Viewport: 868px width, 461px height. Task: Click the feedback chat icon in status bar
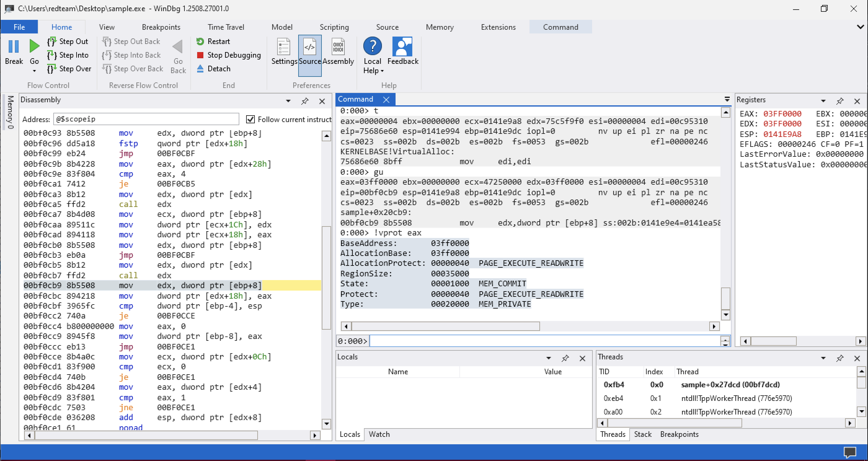[850, 452]
